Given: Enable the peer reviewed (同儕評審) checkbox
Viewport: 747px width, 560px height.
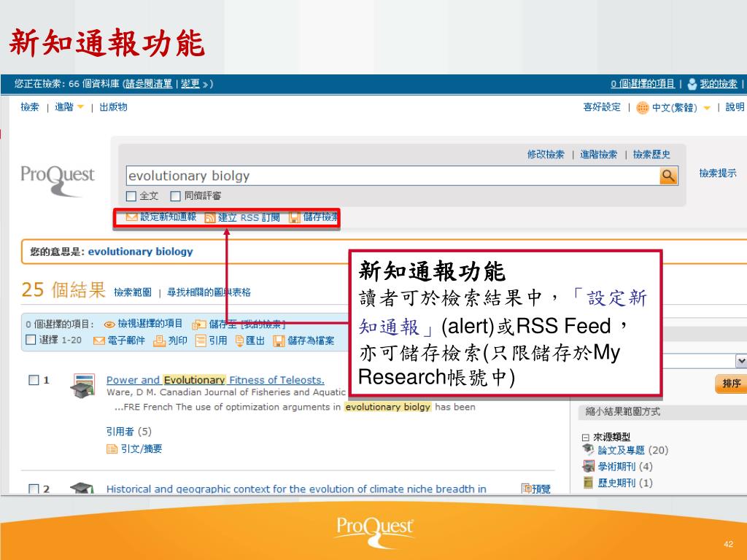Looking at the screenshot, I should pyautogui.click(x=175, y=195).
